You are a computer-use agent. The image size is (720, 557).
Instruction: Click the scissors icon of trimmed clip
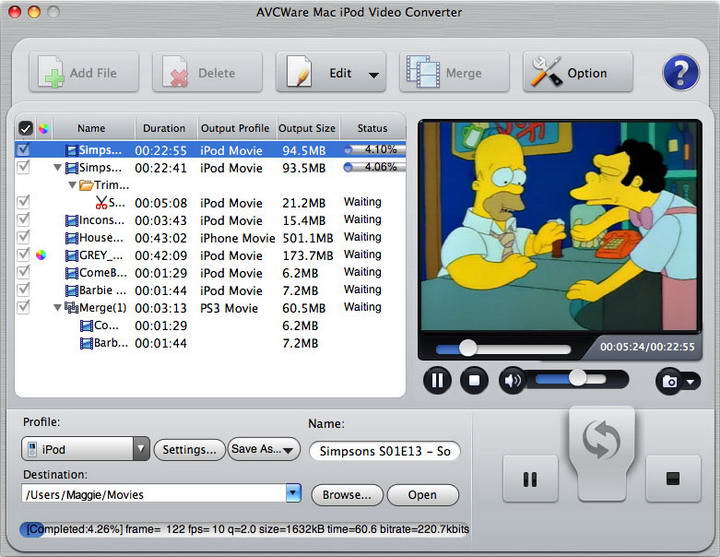101,203
